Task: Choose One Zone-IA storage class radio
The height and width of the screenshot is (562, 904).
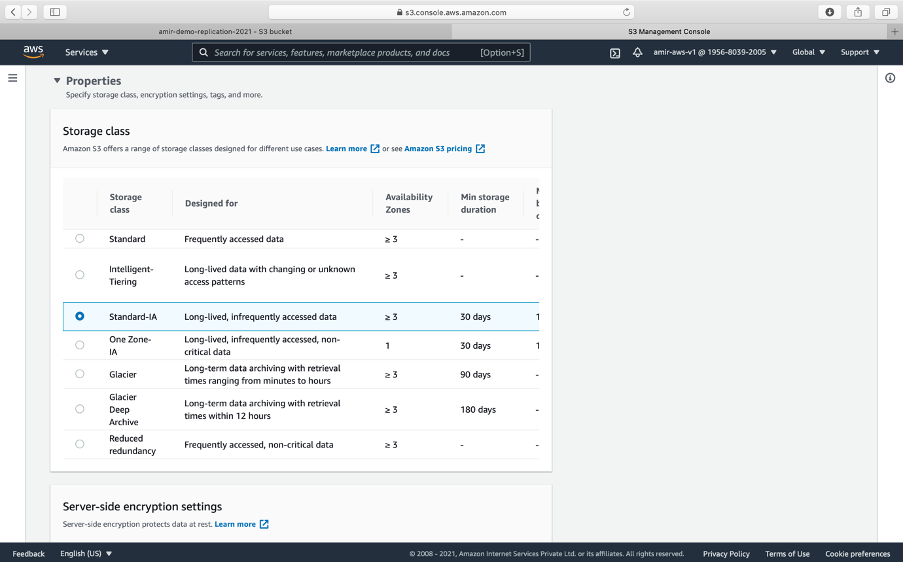Action: [80, 345]
